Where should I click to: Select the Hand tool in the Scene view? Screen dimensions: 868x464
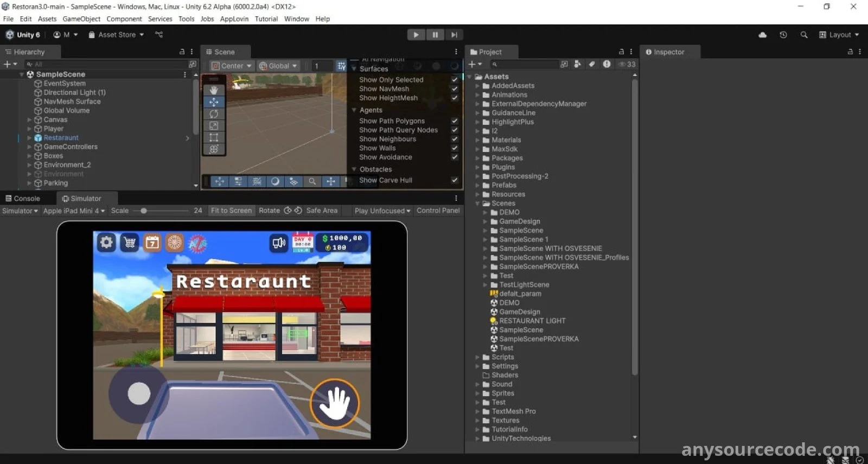[x=214, y=90]
